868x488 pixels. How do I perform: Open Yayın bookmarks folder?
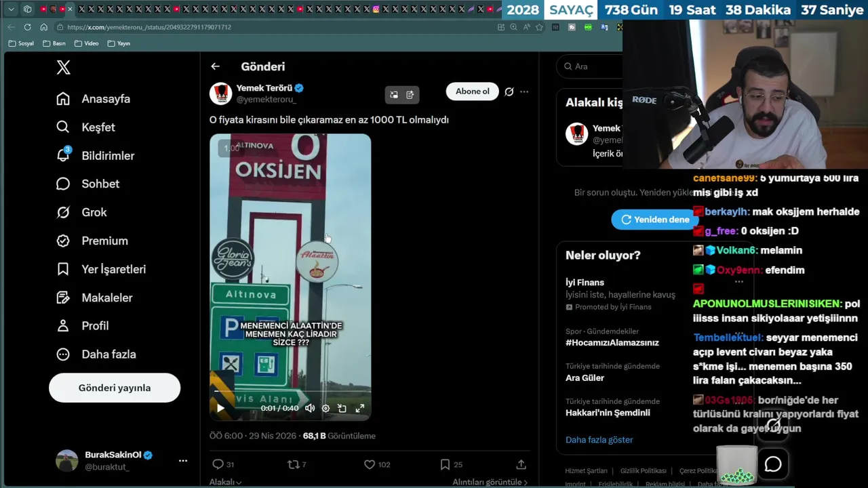(119, 43)
